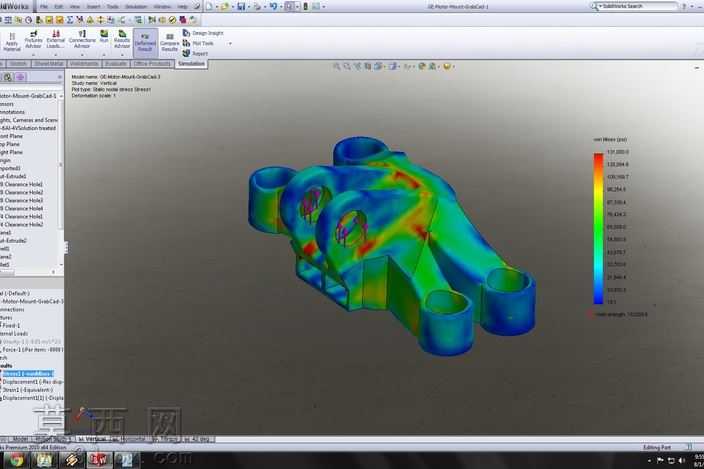Open Chrome from the taskbar
Screen dimensions: 704x469
16,460
